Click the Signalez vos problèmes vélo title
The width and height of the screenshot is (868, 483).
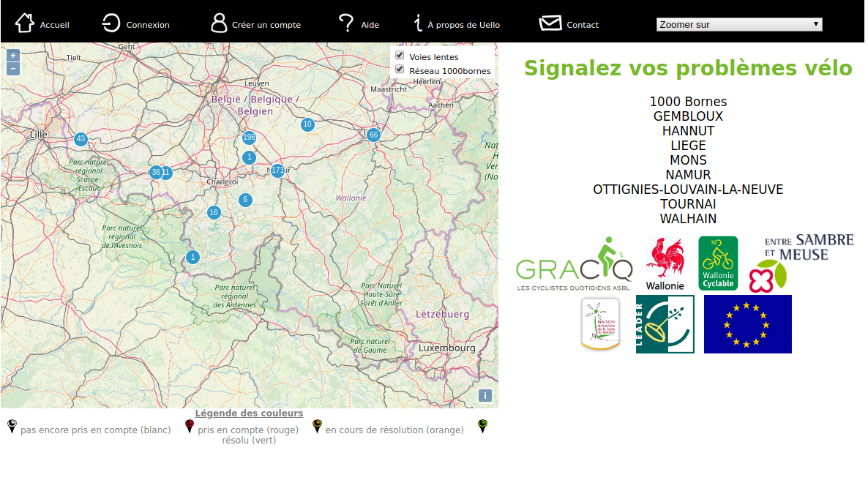[x=688, y=69]
